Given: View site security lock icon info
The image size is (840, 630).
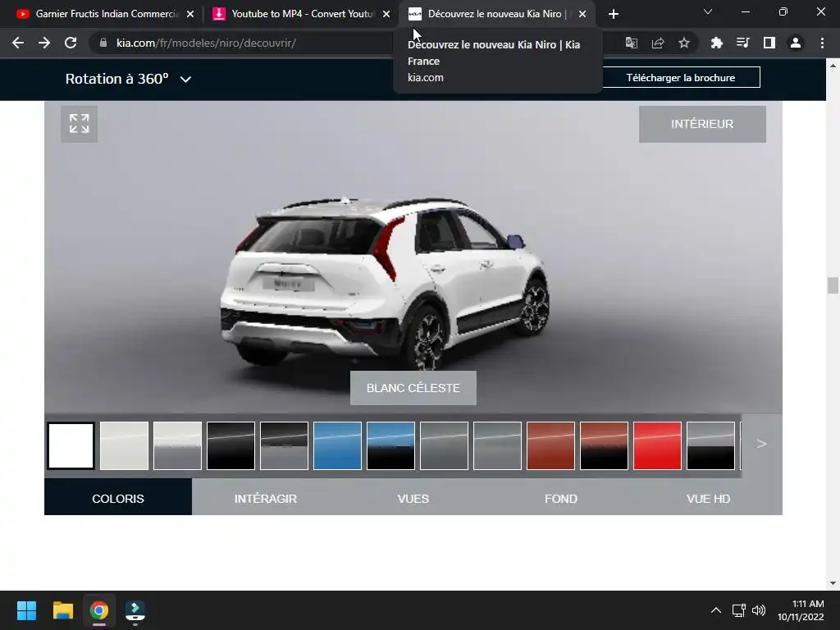Looking at the screenshot, I should pyautogui.click(x=103, y=43).
